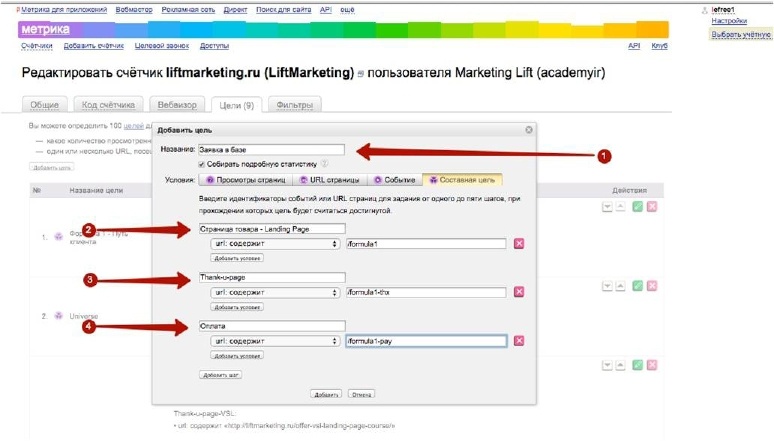This screenshot has width=774, height=441.
Task: Move the first goal down
Action: 607,206
